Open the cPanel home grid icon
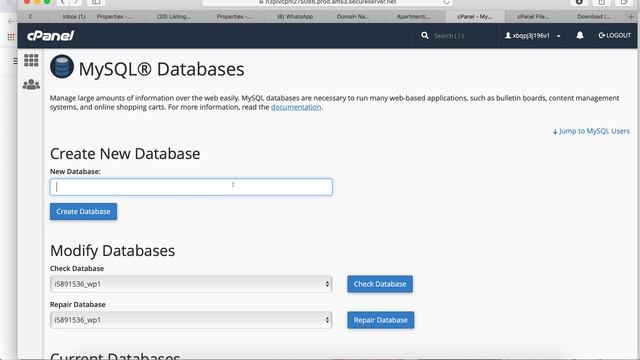The image size is (640, 360). pyautogui.click(x=31, y=60)
